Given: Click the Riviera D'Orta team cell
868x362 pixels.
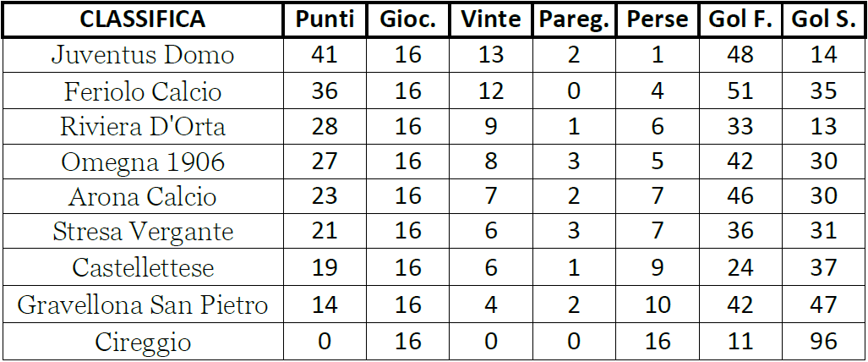Looking at the screenshot, I should (x=143, y=126).
